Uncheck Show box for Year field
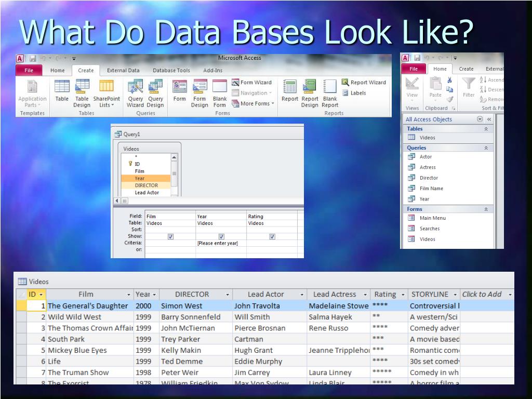Screen dimensions: 532x399 point(221,236)
